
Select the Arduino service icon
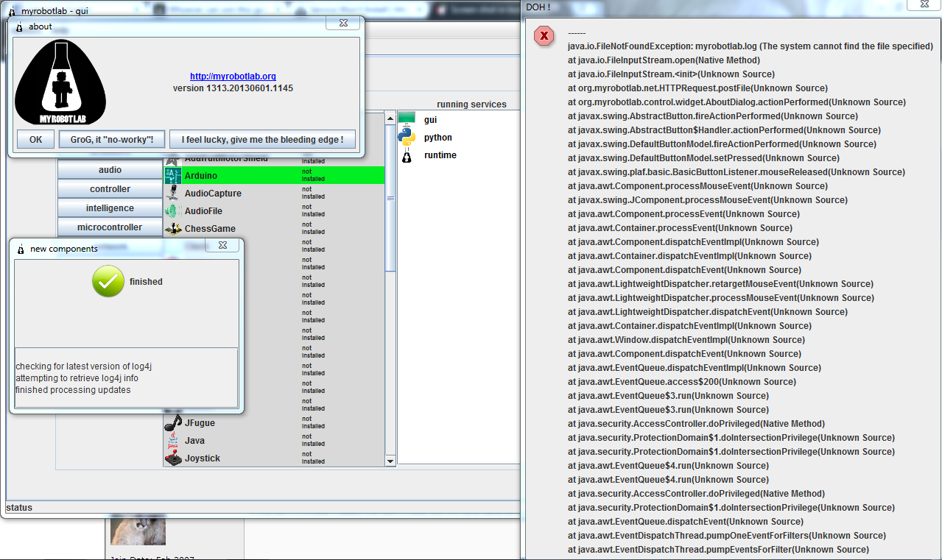pos(172,176)
